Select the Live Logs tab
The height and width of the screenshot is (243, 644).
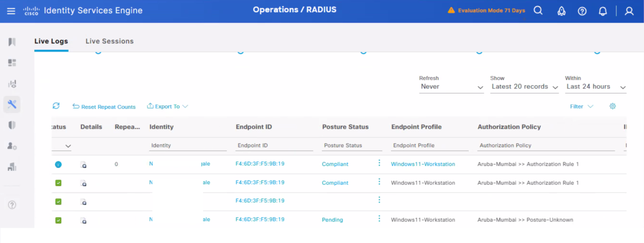point(51,41)
